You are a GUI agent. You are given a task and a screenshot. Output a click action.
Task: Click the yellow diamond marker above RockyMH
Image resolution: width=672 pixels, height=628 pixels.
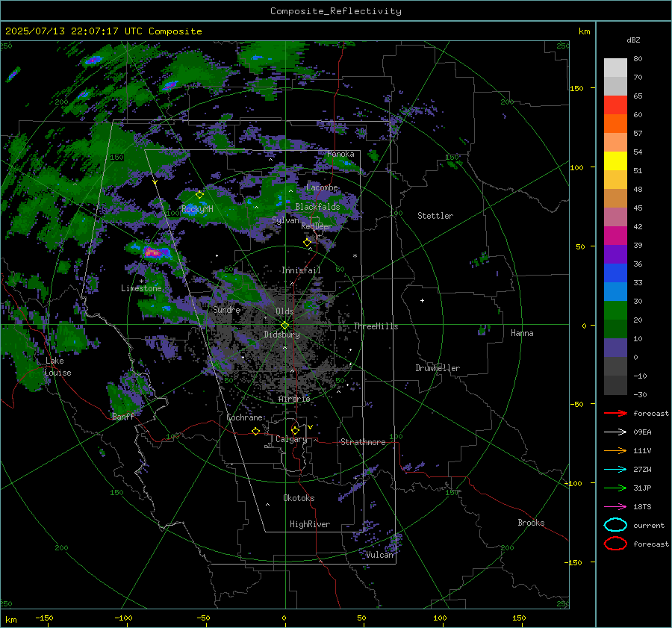(199, 195)
